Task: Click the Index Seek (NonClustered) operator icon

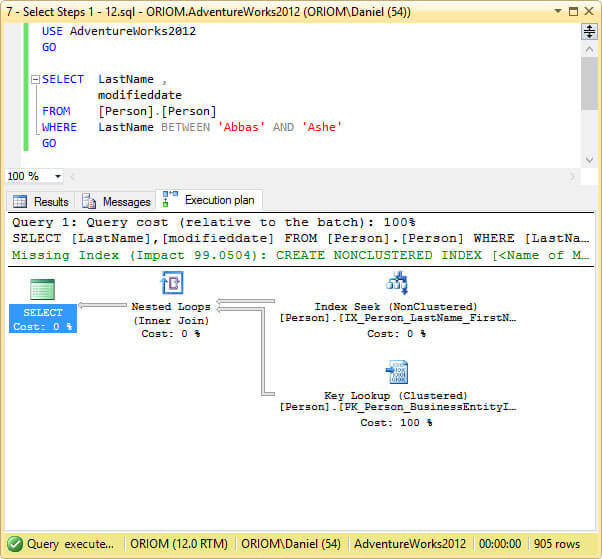Action: (396, 283)
